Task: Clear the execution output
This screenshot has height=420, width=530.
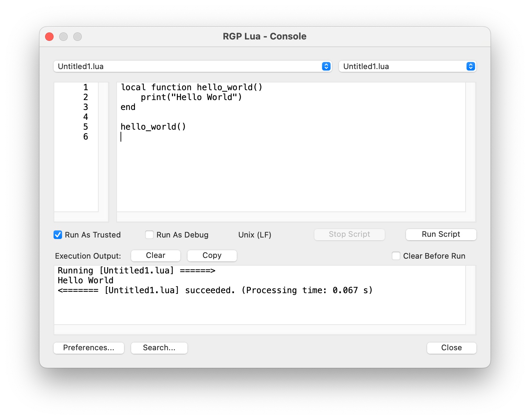Action: (155, 255)
